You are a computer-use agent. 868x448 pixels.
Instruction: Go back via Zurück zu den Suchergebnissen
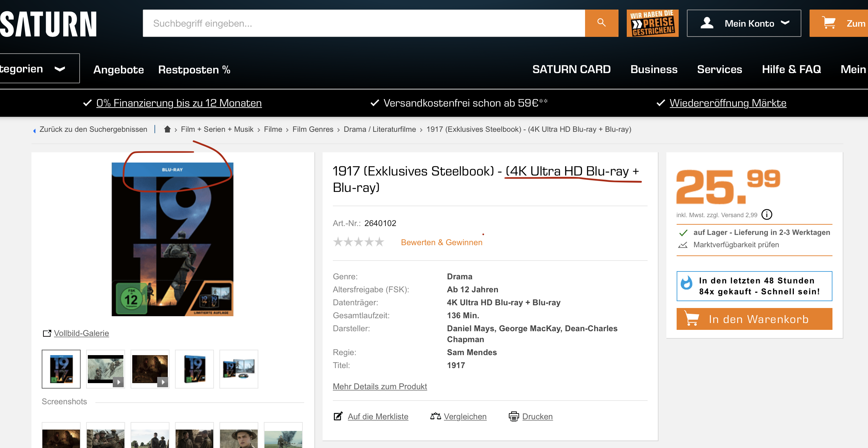pos(93,129)
